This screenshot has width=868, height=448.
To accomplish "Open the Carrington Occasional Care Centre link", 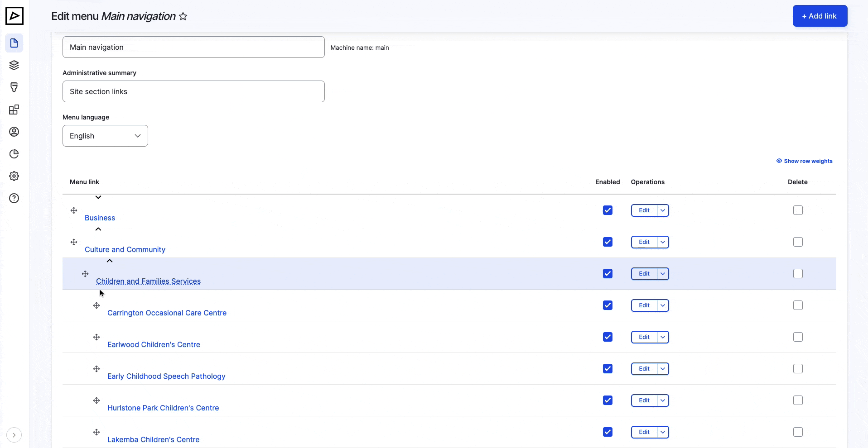I will [x=167, y=313].
